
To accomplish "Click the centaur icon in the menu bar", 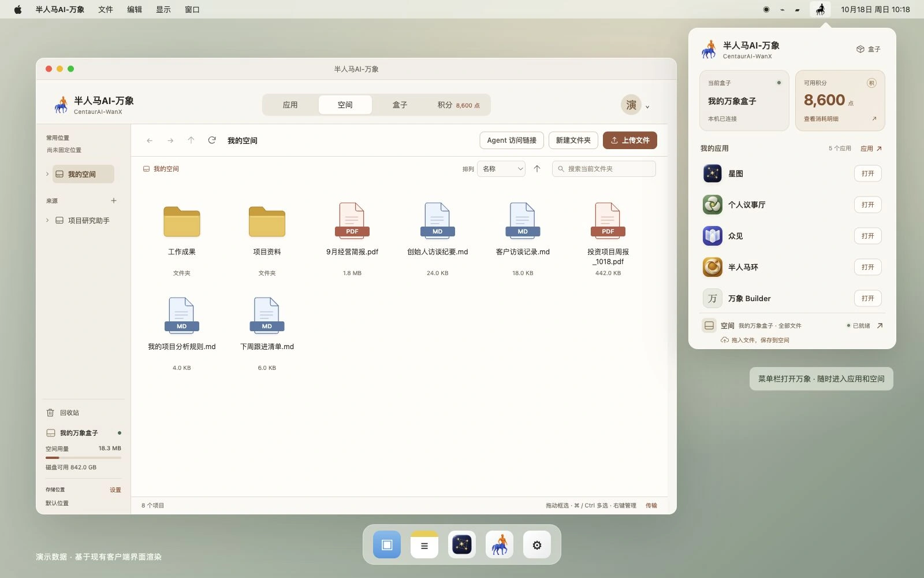I will (x=820, y=9).
